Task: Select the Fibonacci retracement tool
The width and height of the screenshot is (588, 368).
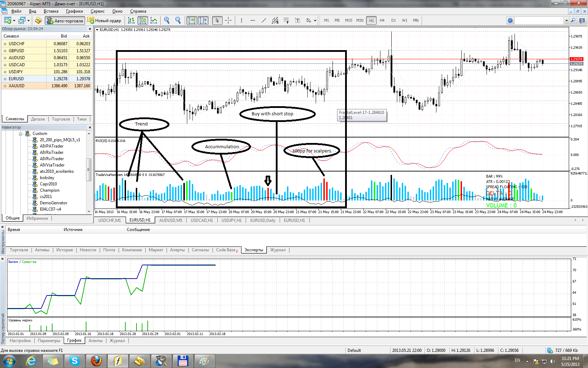Action: [286, 20]
